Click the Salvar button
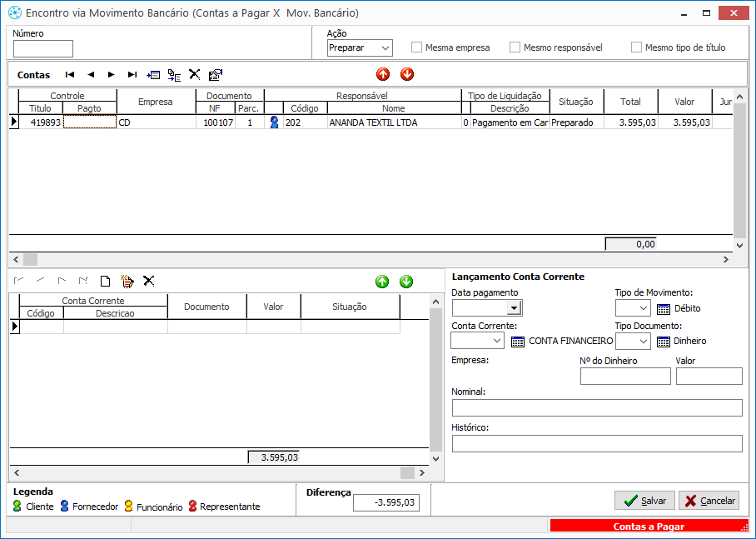This screenshot has height=539, width=756. tap(644, 501)
